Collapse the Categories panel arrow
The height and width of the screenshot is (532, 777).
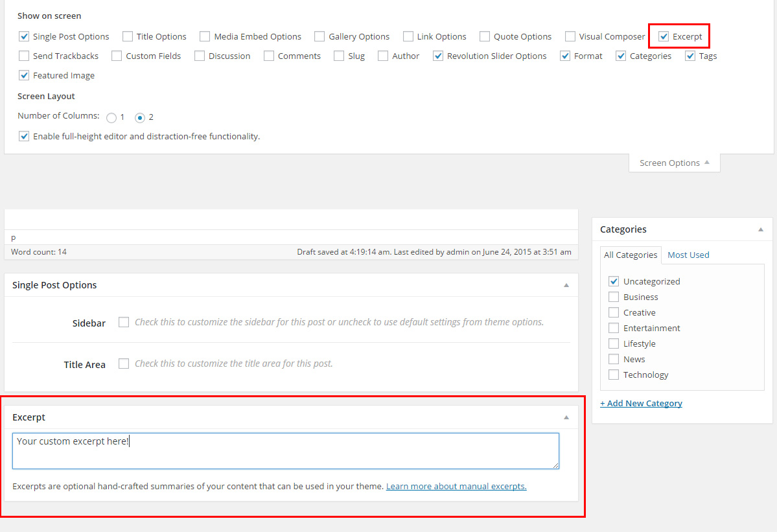pos(761,229)
